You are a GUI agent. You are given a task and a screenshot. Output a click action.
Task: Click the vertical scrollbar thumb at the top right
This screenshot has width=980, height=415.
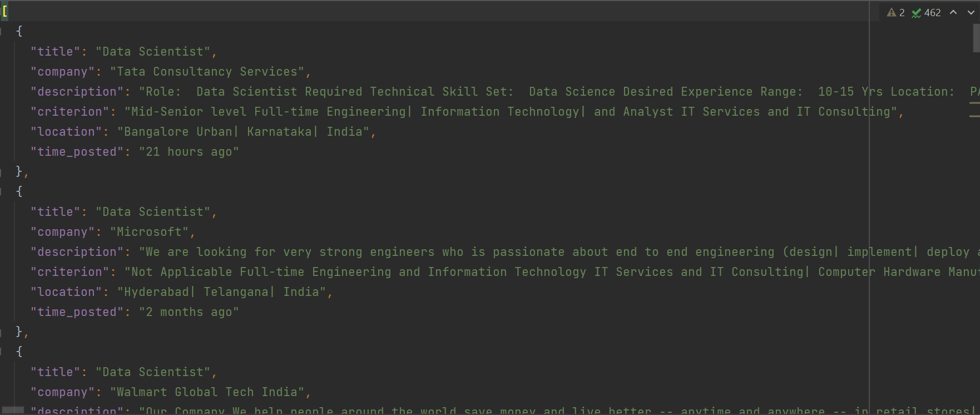pos(976,37)
